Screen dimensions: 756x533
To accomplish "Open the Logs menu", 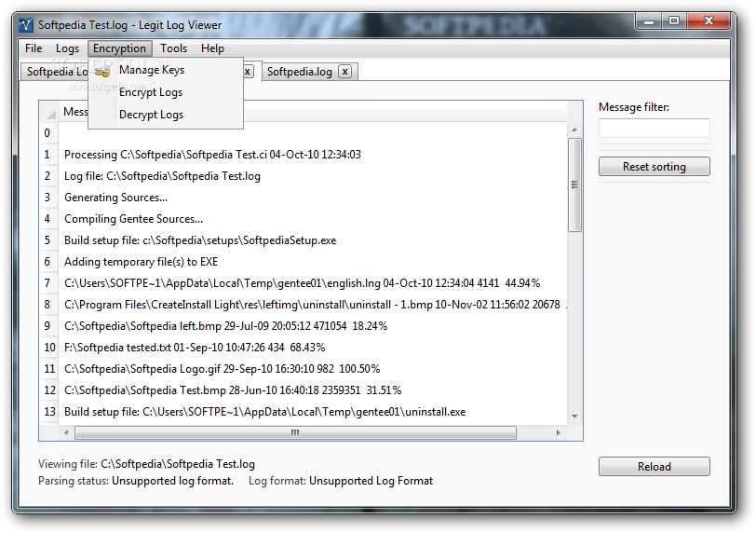I will point(67,48).
